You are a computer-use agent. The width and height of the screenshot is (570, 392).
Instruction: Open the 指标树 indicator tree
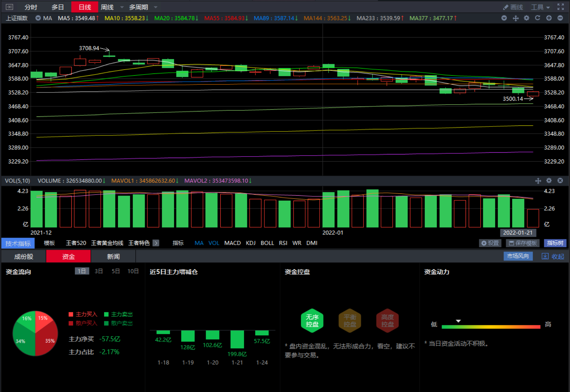(x=555, y=243)
